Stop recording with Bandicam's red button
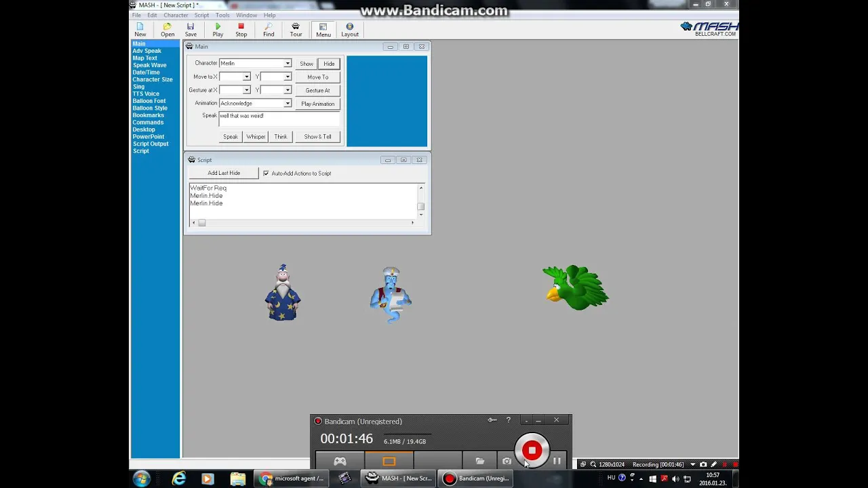 pos(532,450)
